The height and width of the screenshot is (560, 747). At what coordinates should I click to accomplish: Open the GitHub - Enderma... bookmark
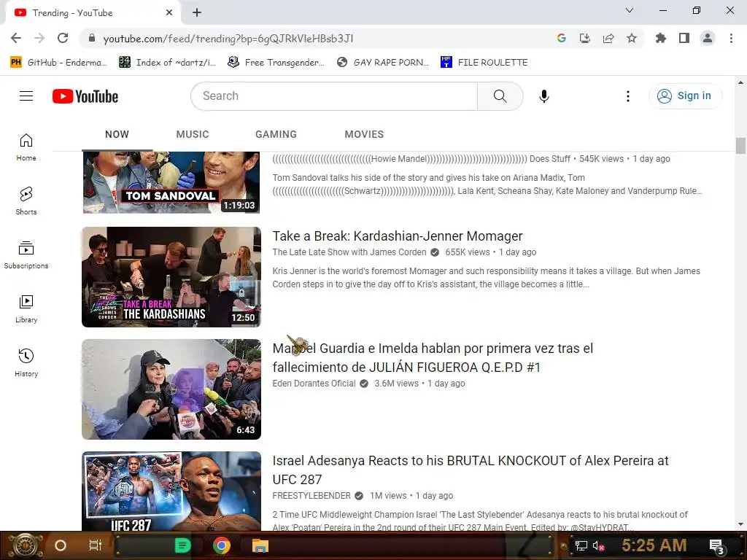[x=58, y=63]
